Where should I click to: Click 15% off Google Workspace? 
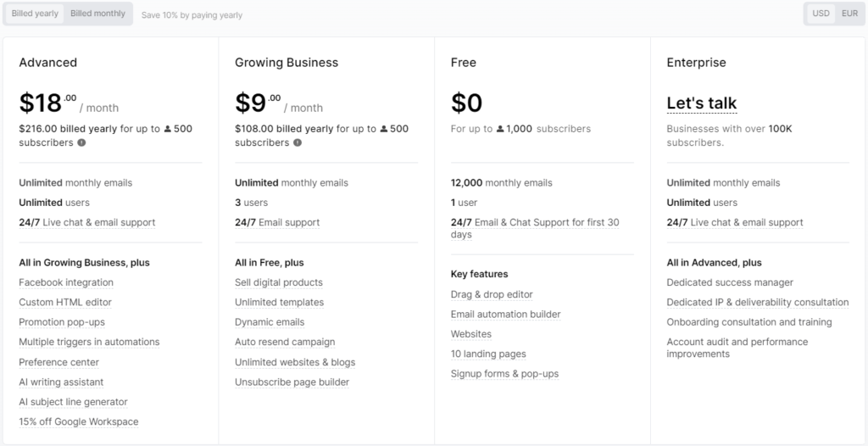point(79,422)
